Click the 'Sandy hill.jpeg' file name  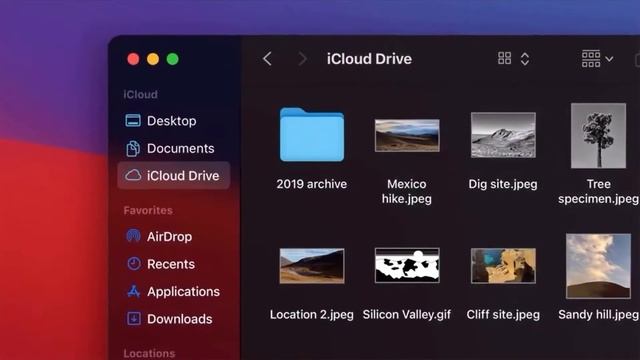(598, 315)
